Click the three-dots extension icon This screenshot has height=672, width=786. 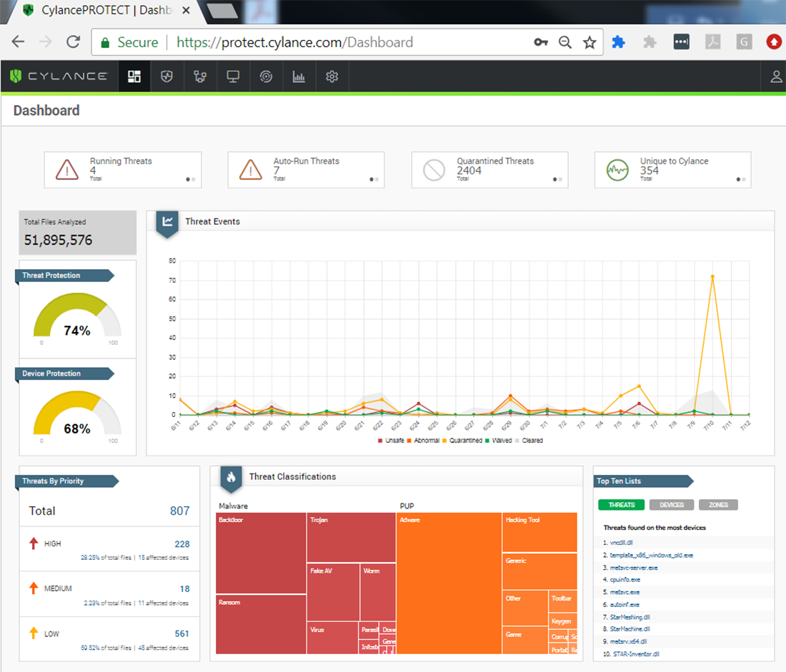pyautogui.click(x=681, y=41)
